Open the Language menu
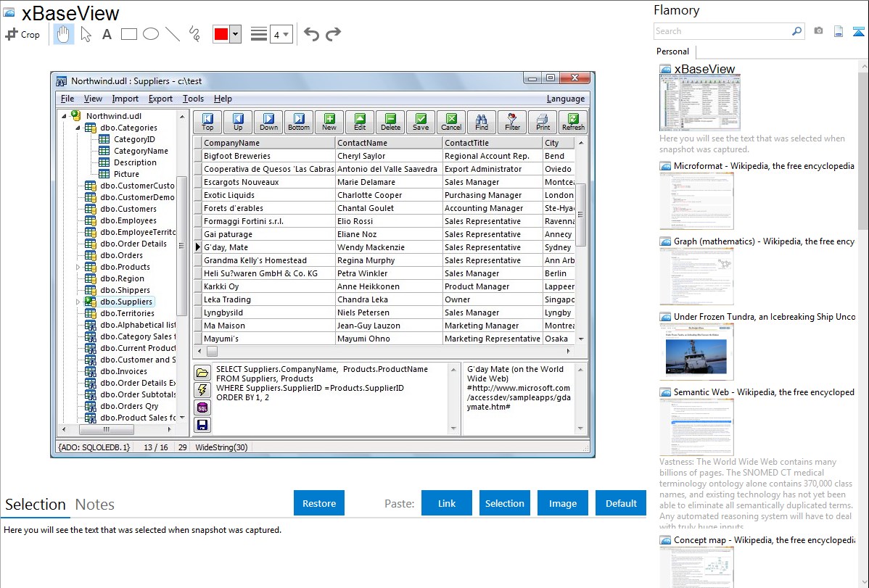869x588 pixels. click(x=565, y=99)
